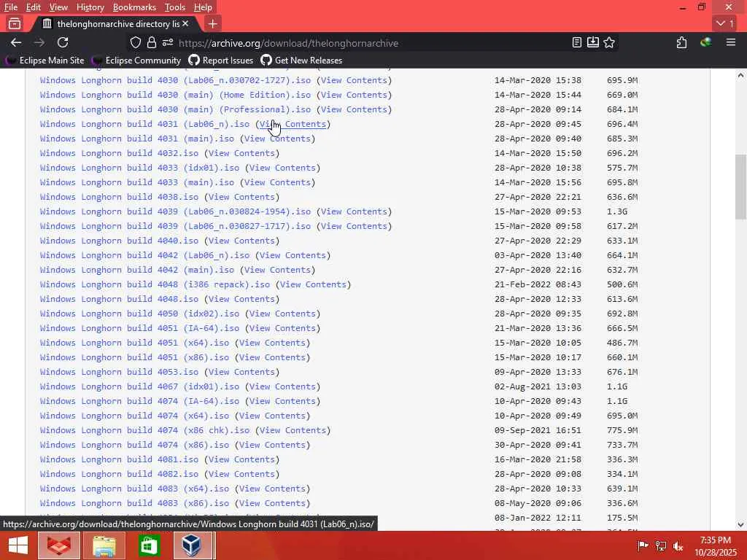Screen dimensions: 747x560
Task: Open the Bookmarks menu
Action: point(134,7)
